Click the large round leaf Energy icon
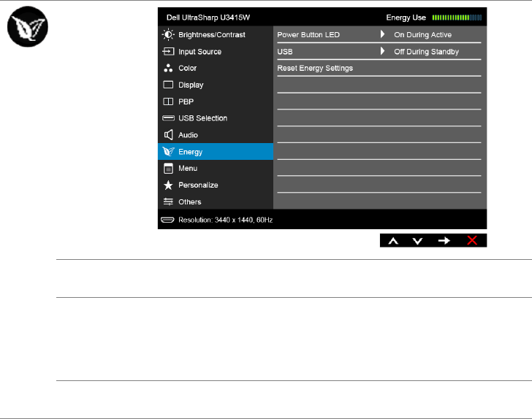This screenshot has width=532, height=419. pyautogui.click(x=28, y=26)
